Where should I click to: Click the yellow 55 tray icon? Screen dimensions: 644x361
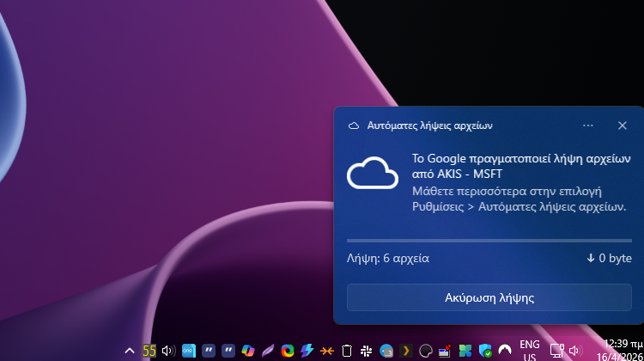[149, 351]
